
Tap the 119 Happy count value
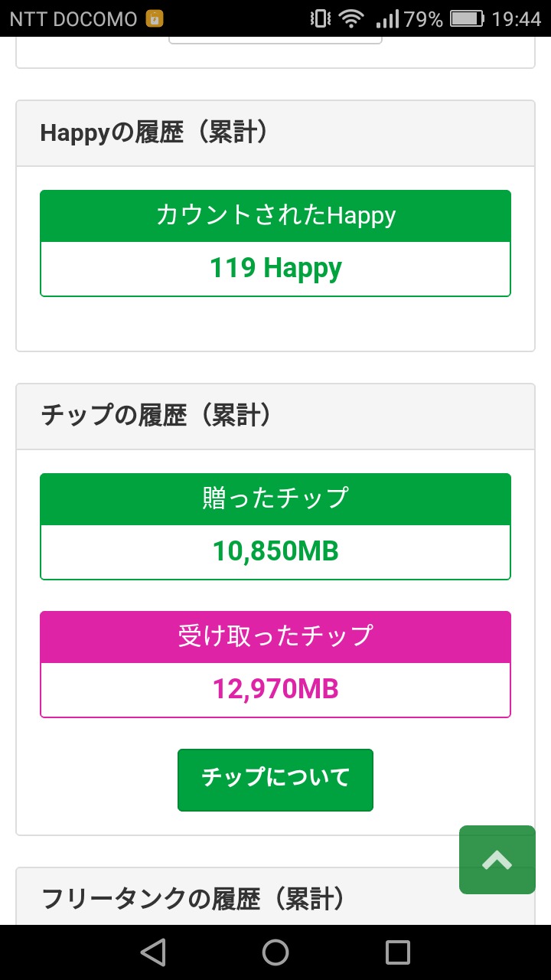275,269
